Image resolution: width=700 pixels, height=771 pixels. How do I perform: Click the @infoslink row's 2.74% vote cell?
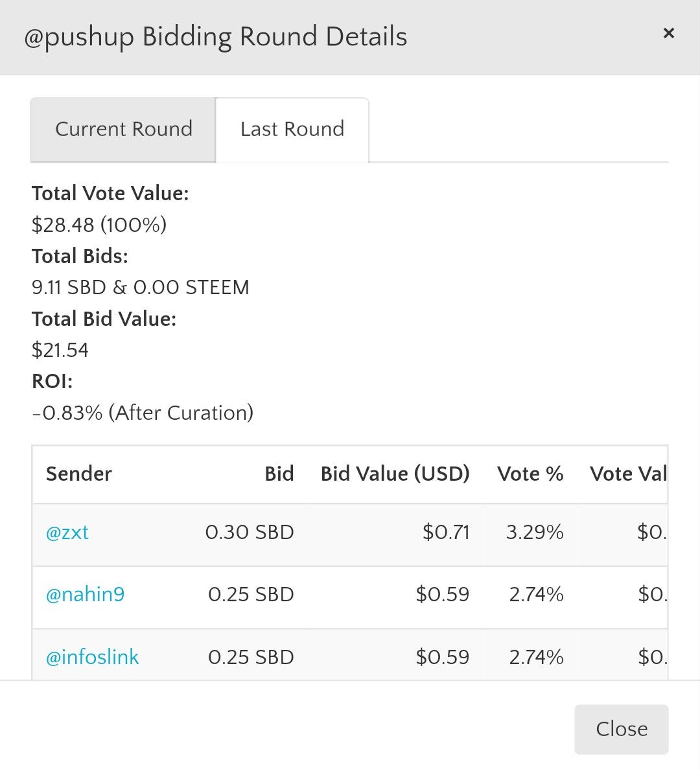tap(536, 658)
